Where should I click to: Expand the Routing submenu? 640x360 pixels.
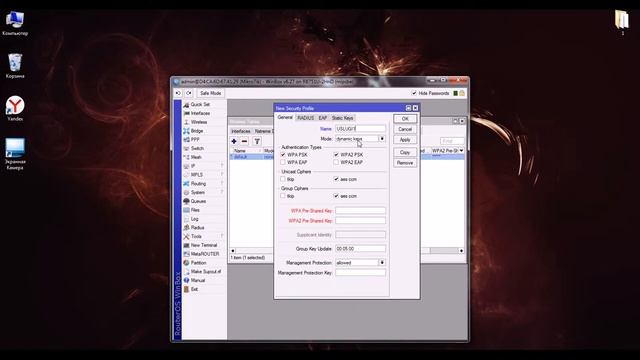click(x=222, y=184)
